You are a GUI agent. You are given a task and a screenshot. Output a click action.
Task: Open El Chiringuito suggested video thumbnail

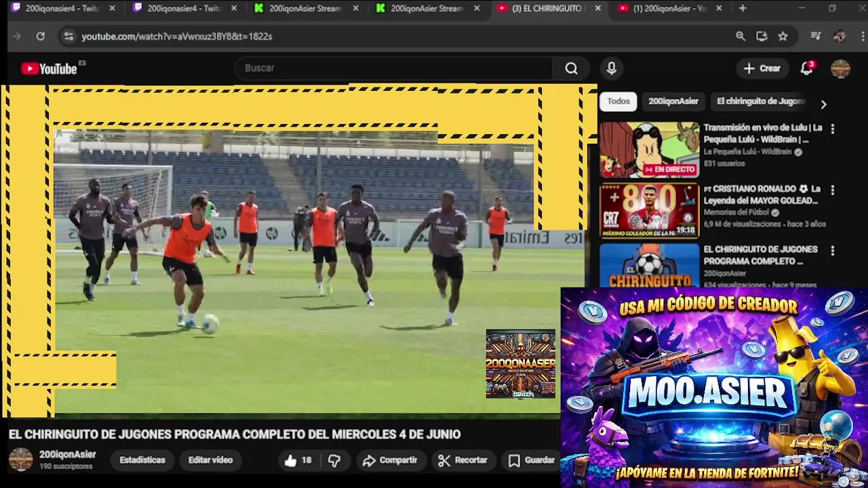(x=649, y=265)
